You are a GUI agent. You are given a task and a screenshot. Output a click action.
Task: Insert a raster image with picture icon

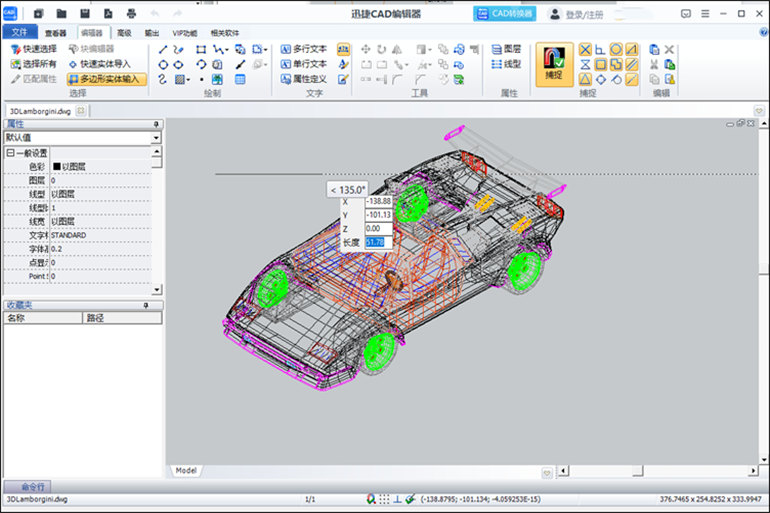(x=217, y=79)
